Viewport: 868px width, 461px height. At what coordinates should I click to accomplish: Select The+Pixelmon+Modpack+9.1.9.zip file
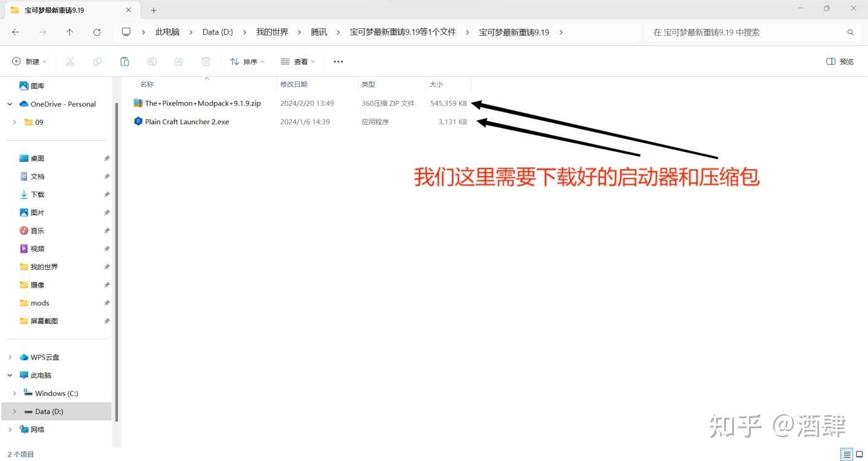click(203, 103)
